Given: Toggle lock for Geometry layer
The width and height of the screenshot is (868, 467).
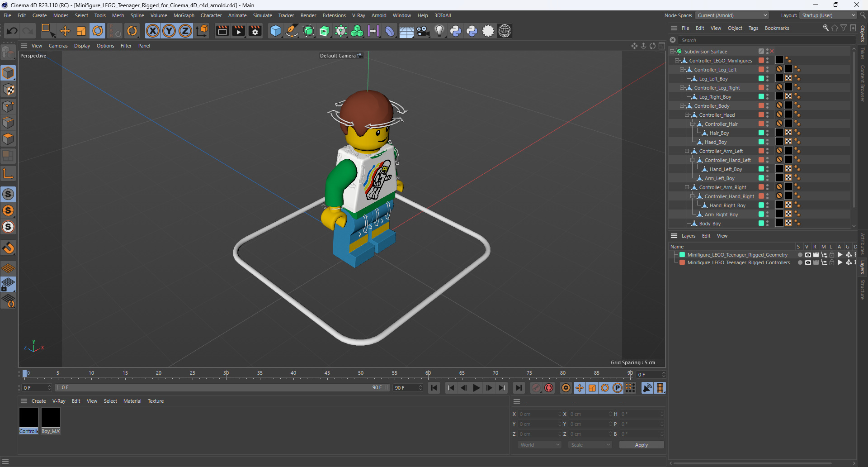Looking at the screenshot, I should click(x=832, y=255).
